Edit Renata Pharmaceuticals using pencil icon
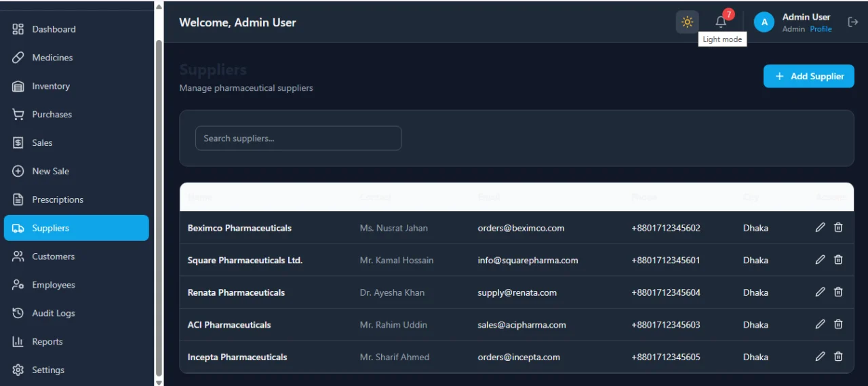The image size is (868, 386). pyautogui.click(x=820, y=292)
